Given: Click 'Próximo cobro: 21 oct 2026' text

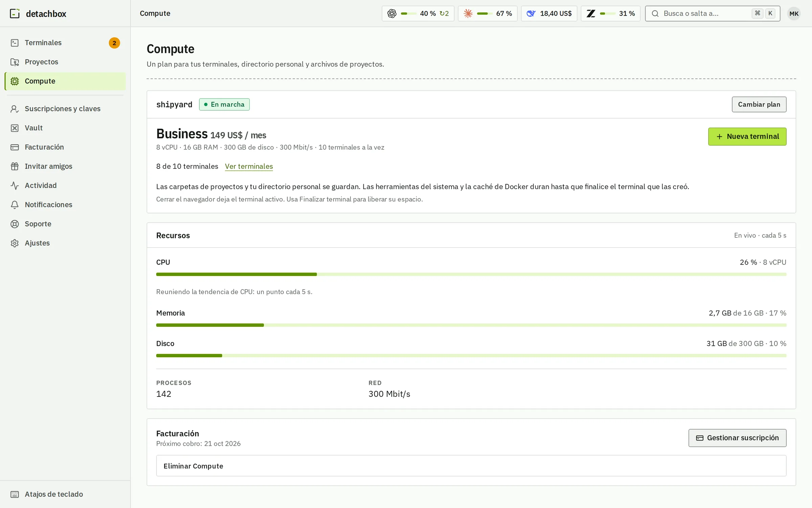Looking at the screenshot, I should click(198, 444).
